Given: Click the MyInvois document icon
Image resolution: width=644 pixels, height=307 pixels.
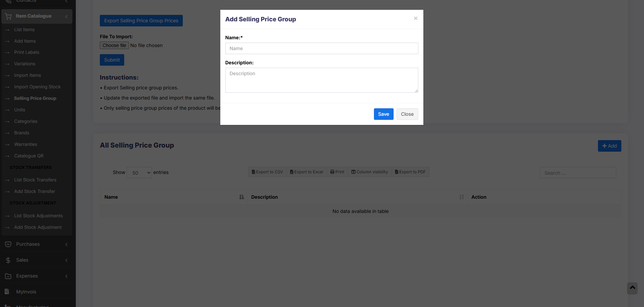Looking at the screenshot, I should 7,292.
